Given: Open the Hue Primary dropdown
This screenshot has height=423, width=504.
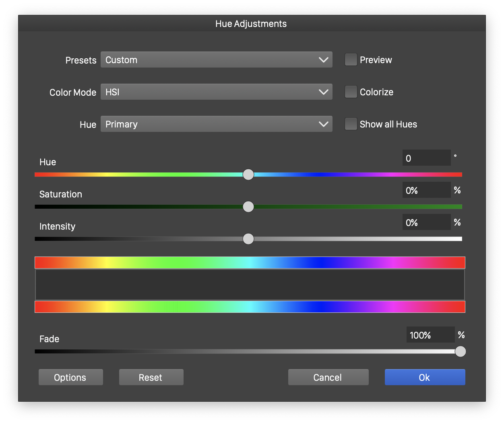Looking at the screenshot, I should 216,124.
